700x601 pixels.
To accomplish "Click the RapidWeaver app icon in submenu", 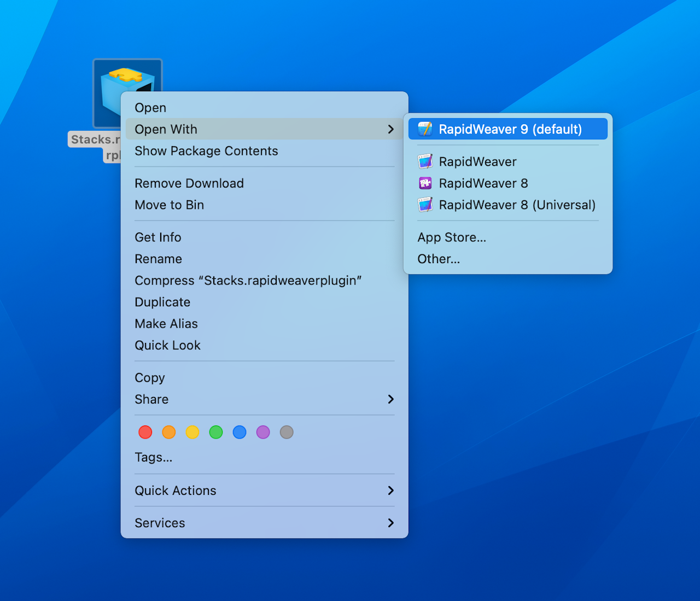I will click(425, 161).
